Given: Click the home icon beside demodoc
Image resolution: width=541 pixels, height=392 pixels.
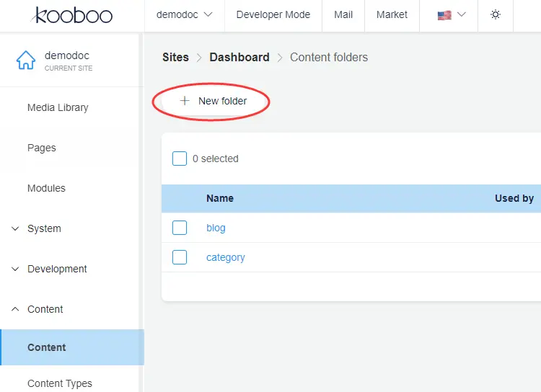Looking at the screenshot, I should point(26,61).
